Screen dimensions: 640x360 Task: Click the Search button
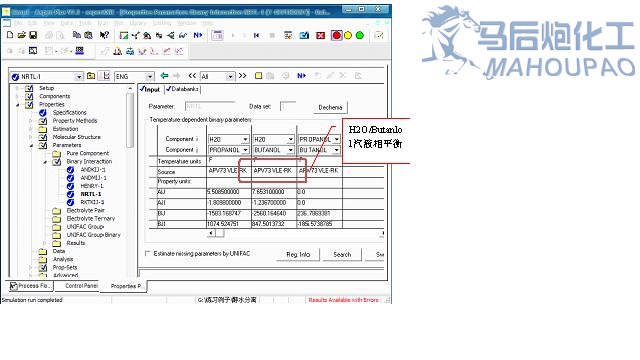point(342,254)
